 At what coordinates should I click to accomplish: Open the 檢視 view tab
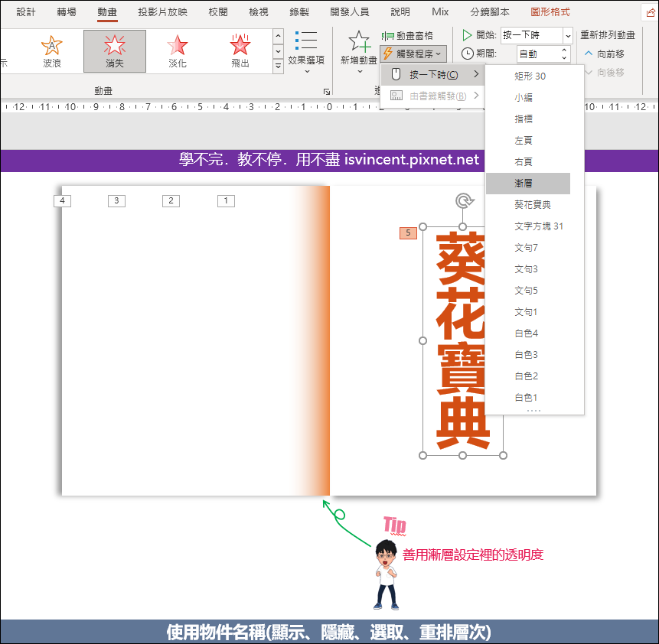point(259,12)
